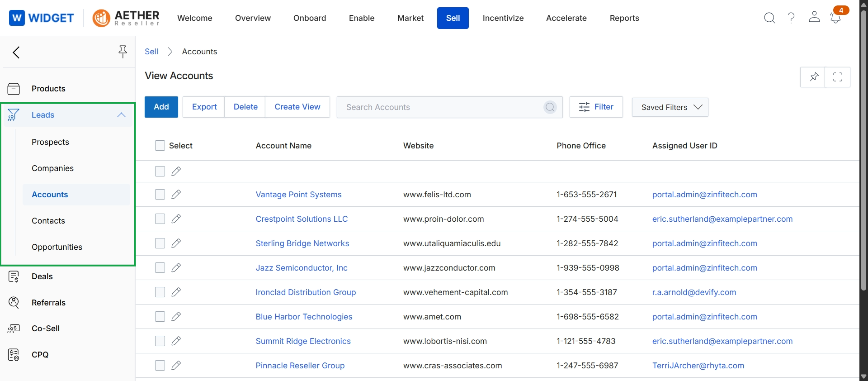The height and width of the screenshot is (381, 868).
Task: Open the Sell tab
Action: point(453,18)
